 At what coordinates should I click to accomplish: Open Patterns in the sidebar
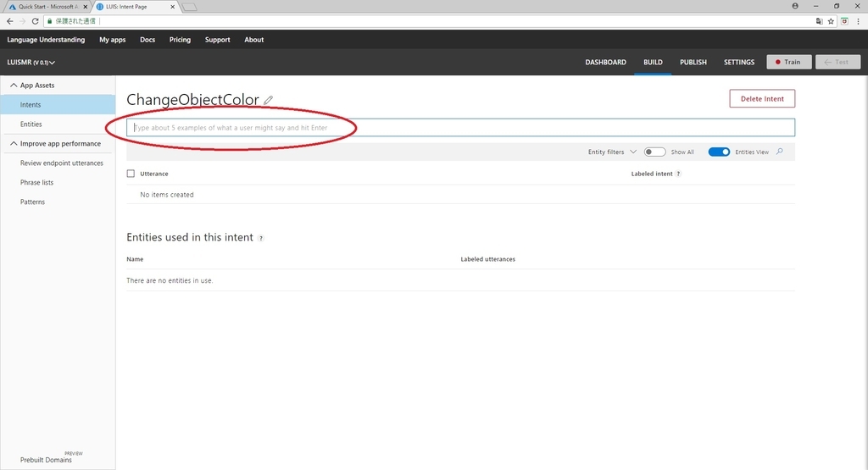coord(32,202)
